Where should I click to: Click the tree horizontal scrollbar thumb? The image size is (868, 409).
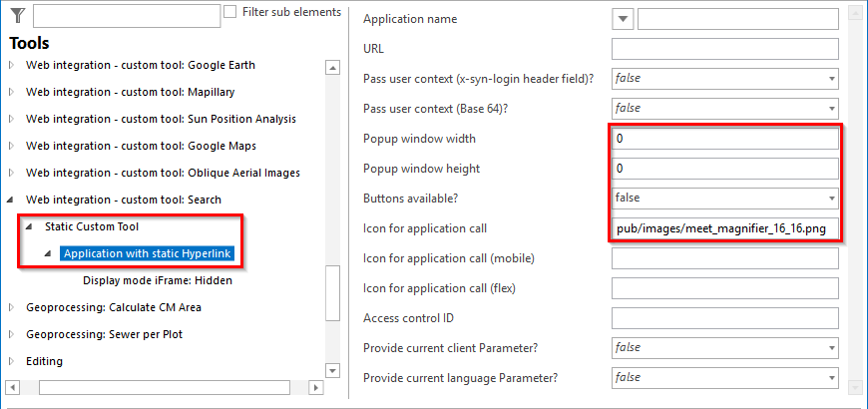pyautogui.click(x=165, y=387)
